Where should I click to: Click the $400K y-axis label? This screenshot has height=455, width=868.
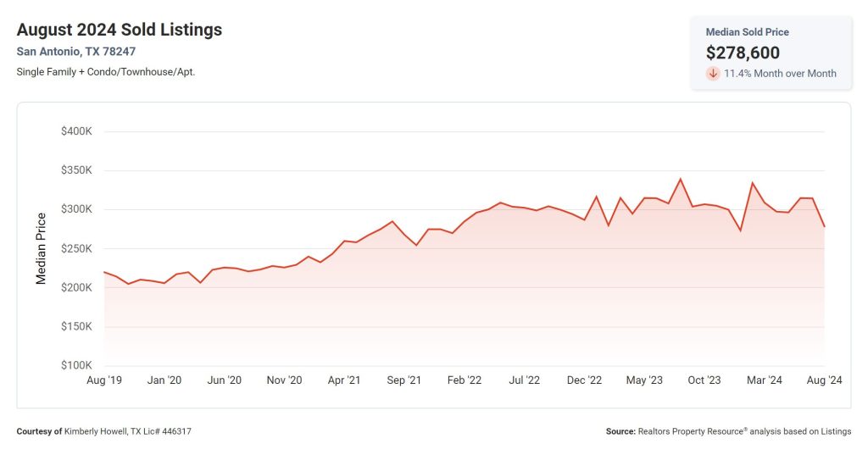coord(76,131)
